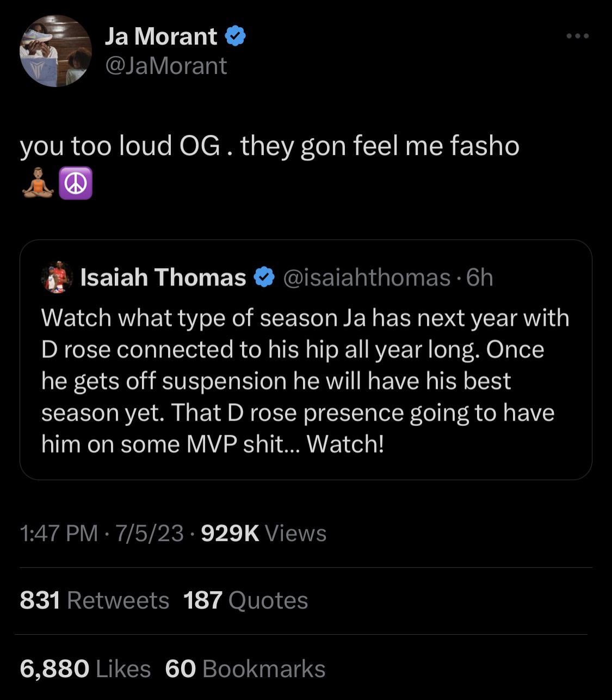Click the 6h timestamp on quoted tweet
The image size is (612, 700).
pyautogui.click(x=480, y=277)
